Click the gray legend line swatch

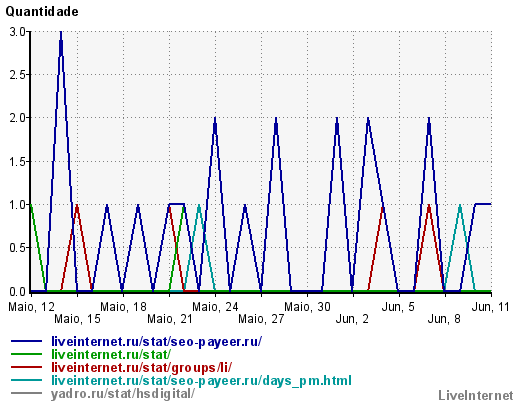click(x=26, y=393)
